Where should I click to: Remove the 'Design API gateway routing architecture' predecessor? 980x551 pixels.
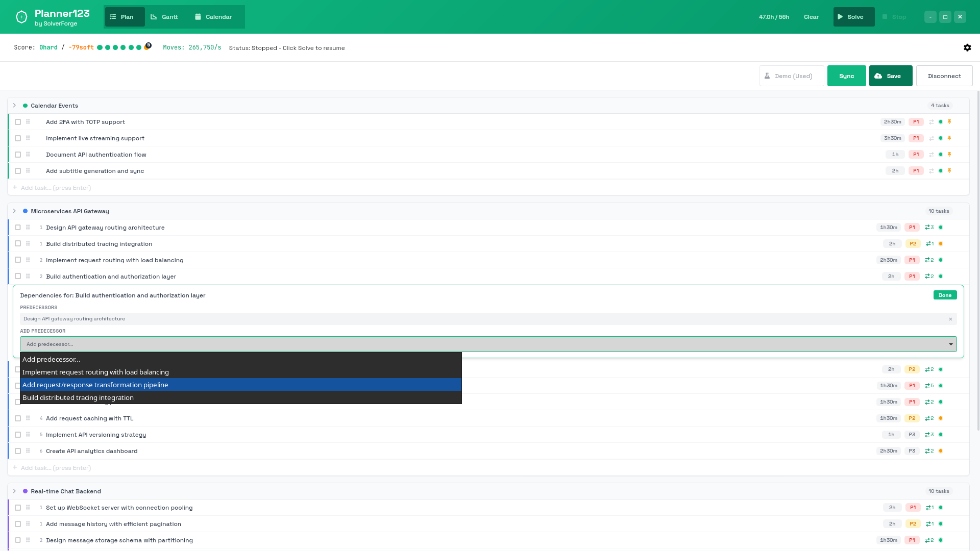click(951, 319)
